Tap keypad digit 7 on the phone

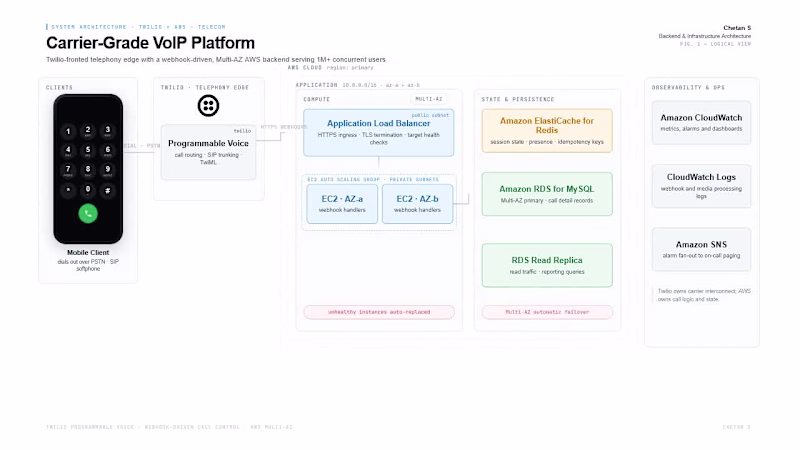pos(68,170)
